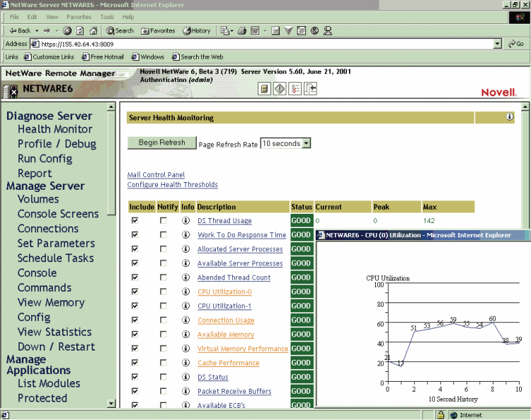Click the diamond health status icon in header
The width and height of the screenshot is (531, 420).
pos(280,89)
